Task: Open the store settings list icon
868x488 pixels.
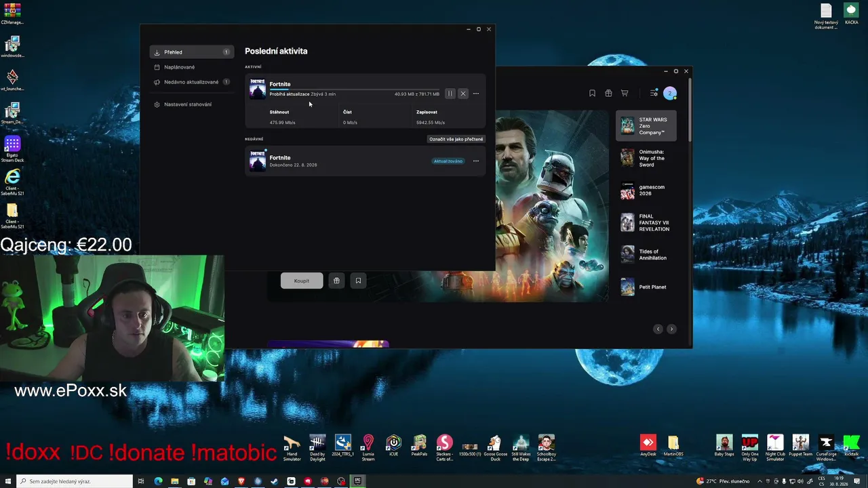Action: point(654,94)
